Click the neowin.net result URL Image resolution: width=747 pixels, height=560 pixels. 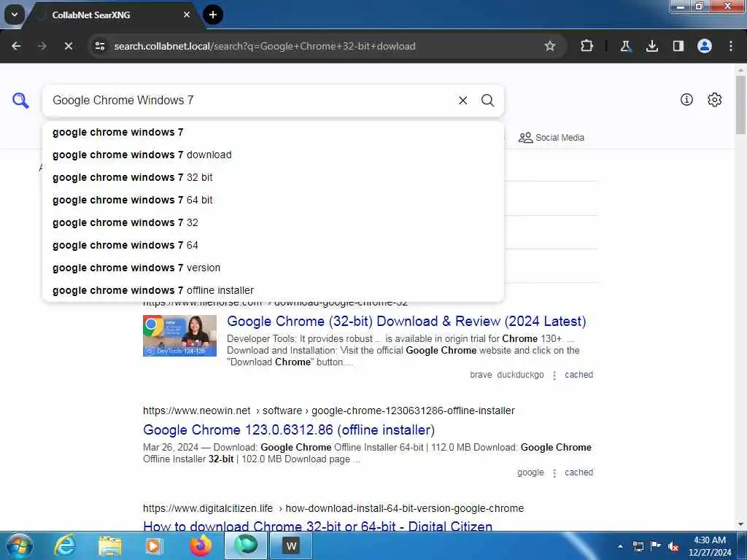[329, 411]
